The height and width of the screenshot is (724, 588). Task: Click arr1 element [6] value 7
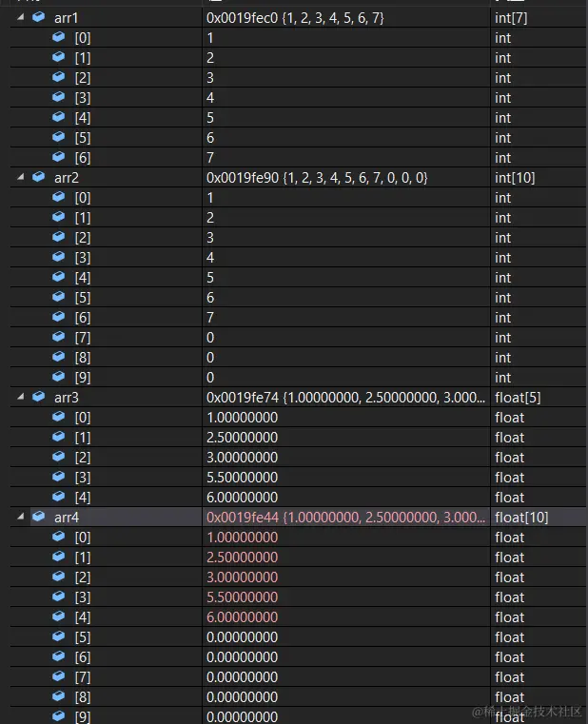point(210,158)
